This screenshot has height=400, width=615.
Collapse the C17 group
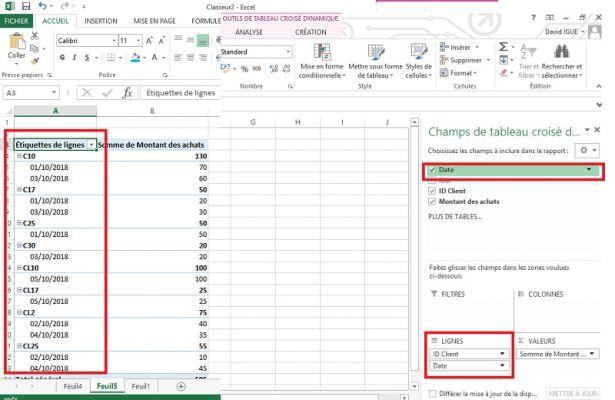[x=19, y=189]
